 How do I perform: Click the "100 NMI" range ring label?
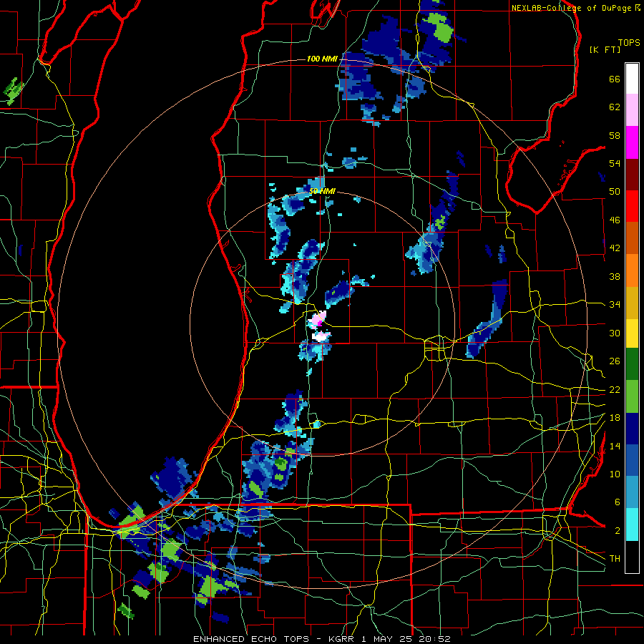click(x=322, y=59)
